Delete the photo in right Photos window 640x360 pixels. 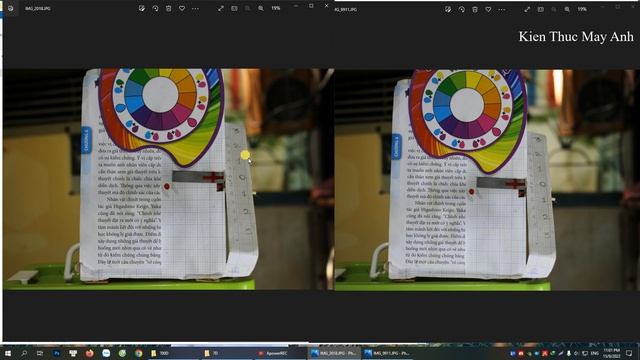(475, 9)
